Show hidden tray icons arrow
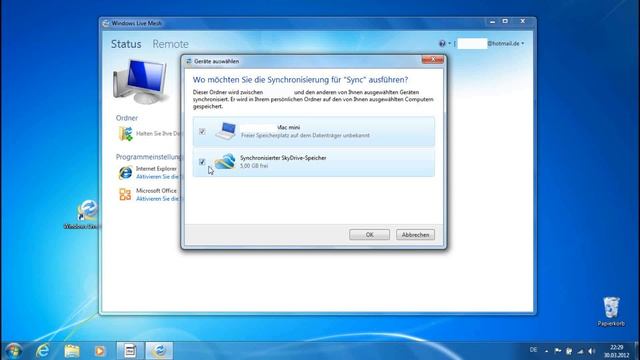The image size is (640, 360). click(547, 351)
